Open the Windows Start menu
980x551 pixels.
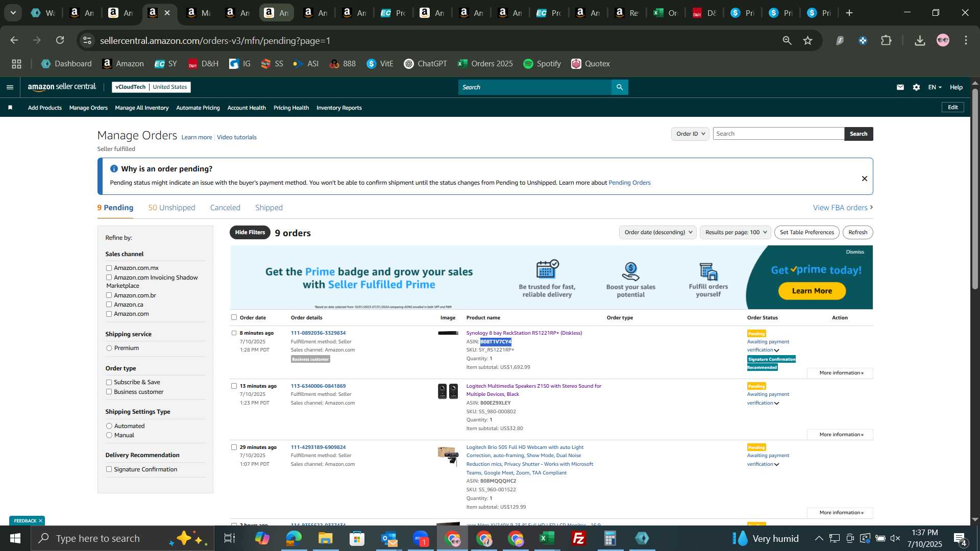(15, 538)
